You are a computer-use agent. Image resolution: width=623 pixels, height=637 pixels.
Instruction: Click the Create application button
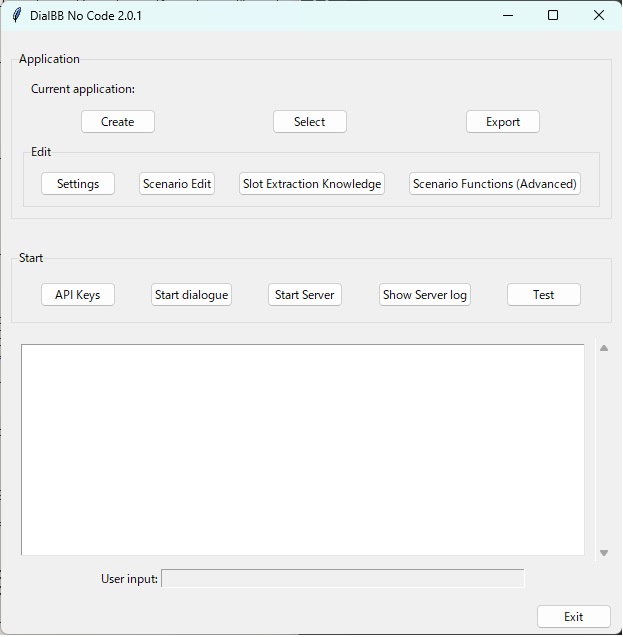coord(118,121)
